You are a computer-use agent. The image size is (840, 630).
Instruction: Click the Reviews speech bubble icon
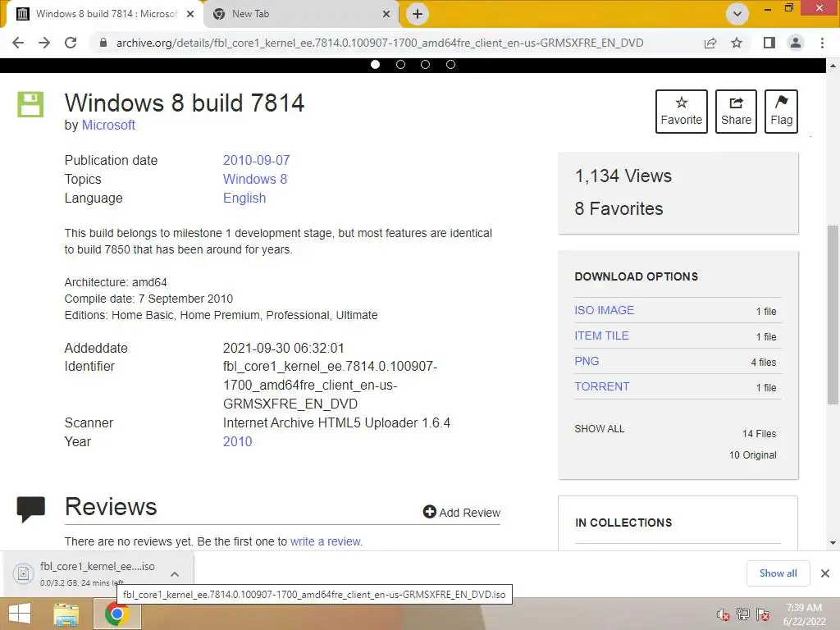(31, 509)
